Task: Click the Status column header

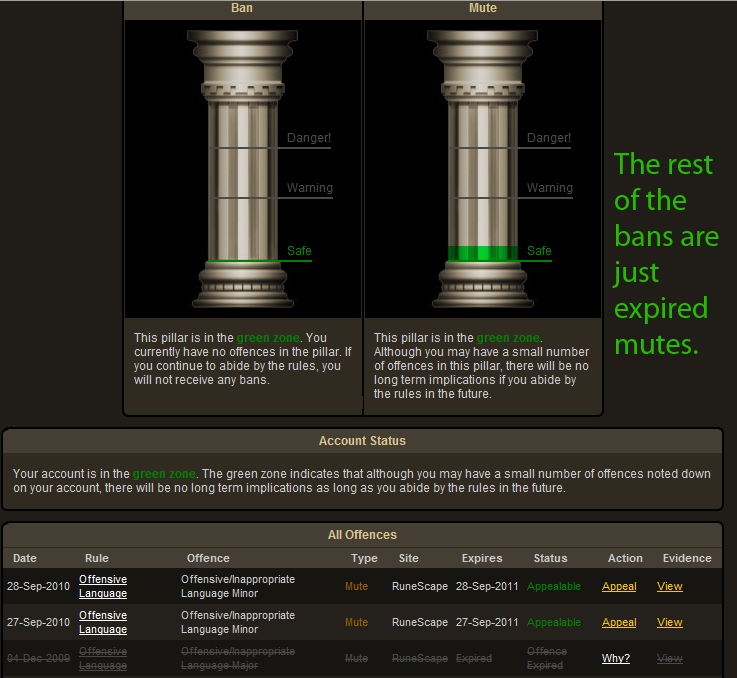Action: coord(550,558)
